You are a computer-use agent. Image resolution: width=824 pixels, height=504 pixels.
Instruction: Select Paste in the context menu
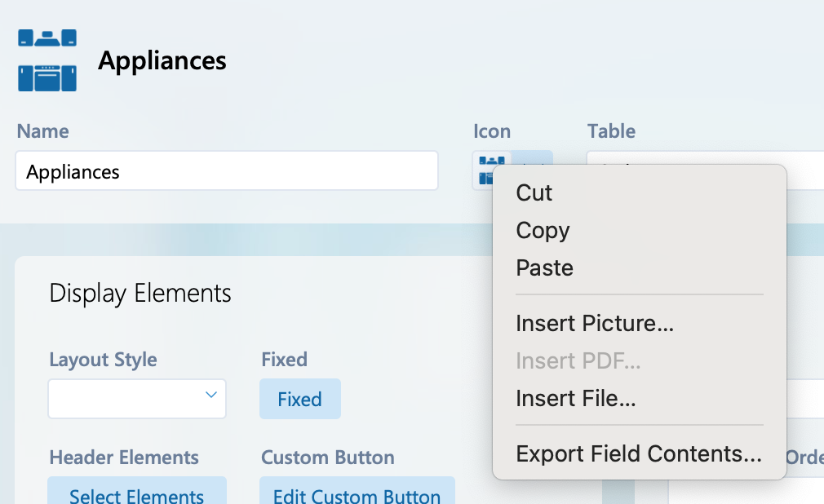(x=544, y=268)
